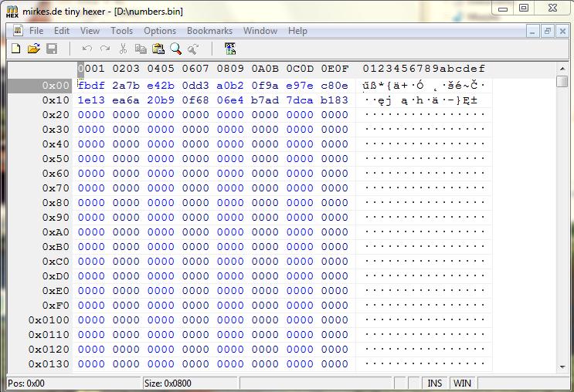Click the scrollbar down arrow
The height and width of the screenshot is (392, 574).
[562, 367]
